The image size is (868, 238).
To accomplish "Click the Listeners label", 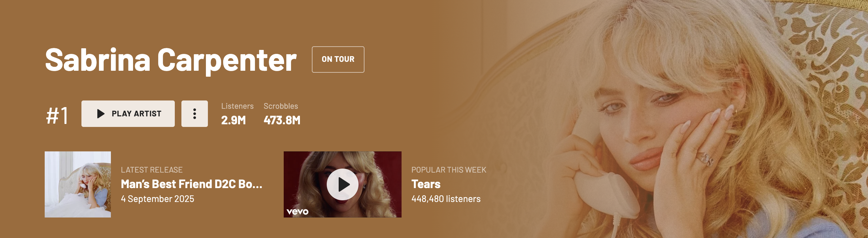I will (238, 106).
